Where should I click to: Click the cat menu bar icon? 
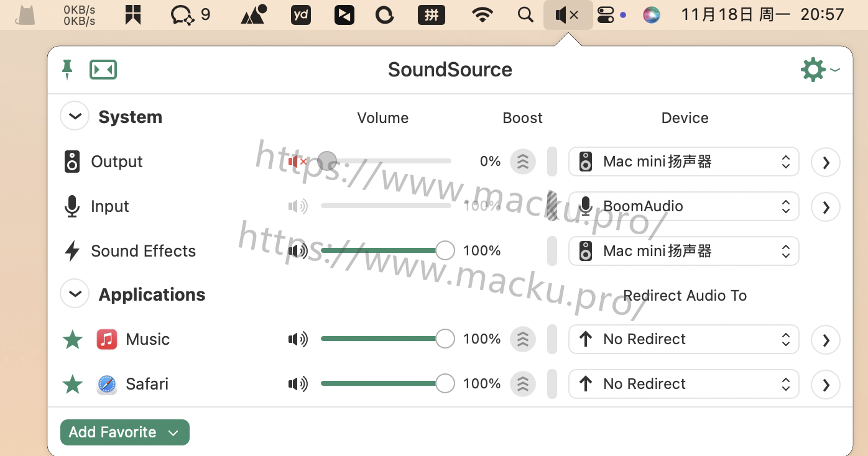(25, 15)
